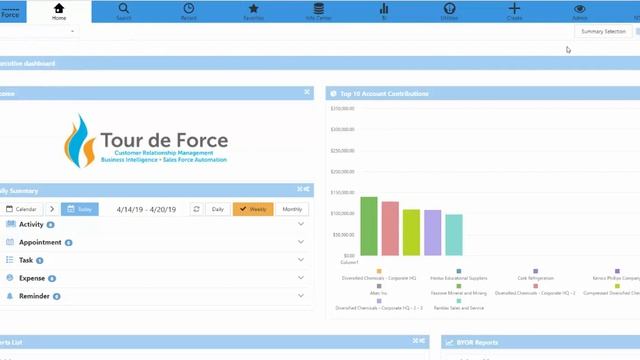Click the BYOR Reports chart icon
Screen dimensions: 640x360
point(449,342)
